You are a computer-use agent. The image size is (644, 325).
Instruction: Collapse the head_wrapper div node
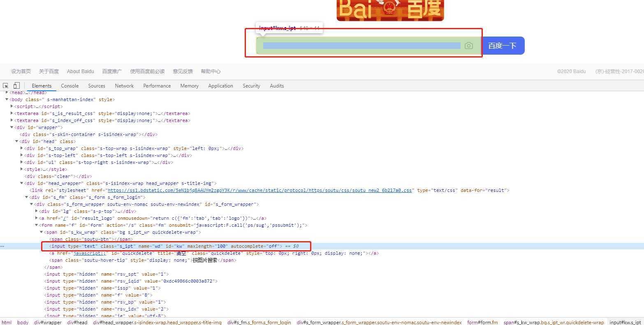[x=21, y=183]
